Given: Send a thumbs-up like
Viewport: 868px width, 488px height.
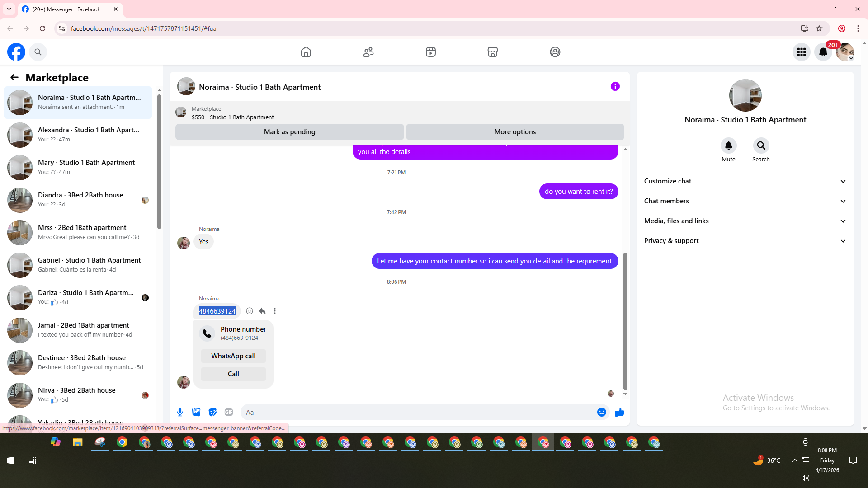Looking at the screenshot, I should 619,412.
